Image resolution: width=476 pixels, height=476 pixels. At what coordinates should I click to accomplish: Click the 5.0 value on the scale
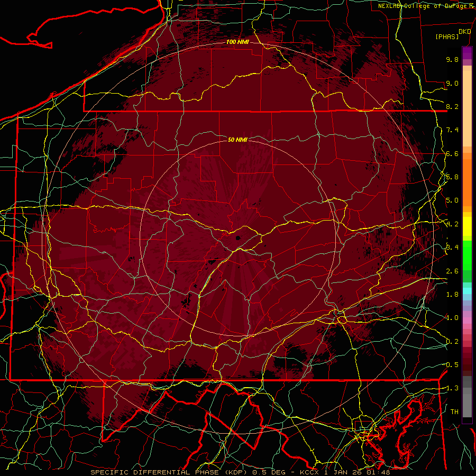click(452, 200)
